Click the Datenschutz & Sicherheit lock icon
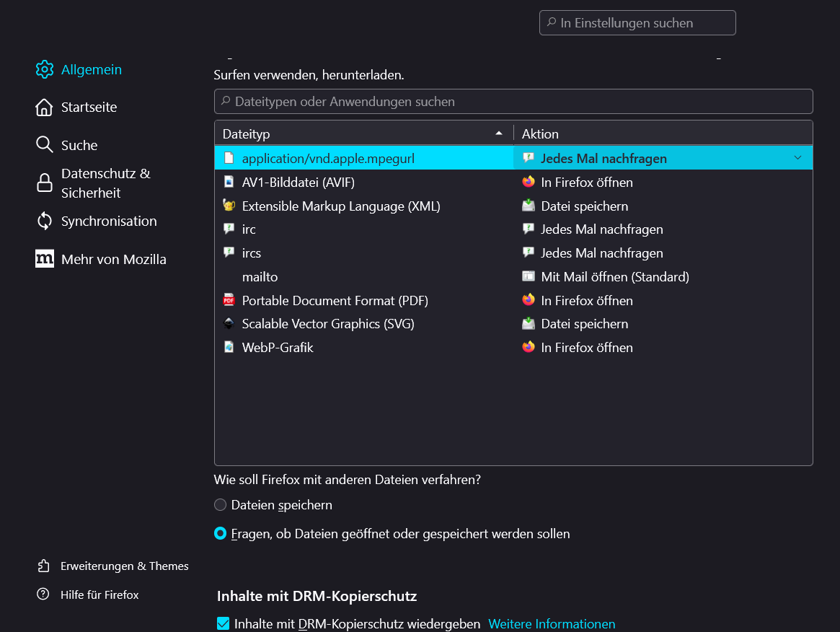The height and width of the screenshot is (632, 840). (45, 183)
